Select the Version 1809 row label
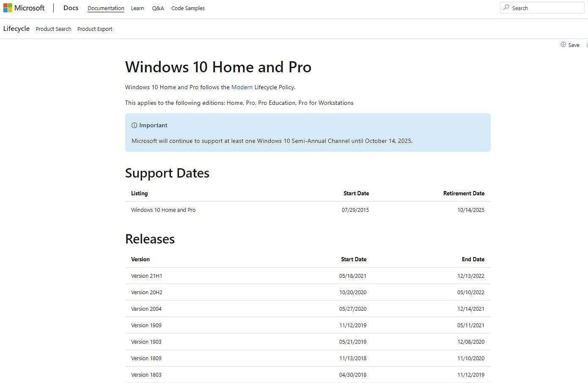Screen dimensions: 588x383 click(x=146, y=358)
